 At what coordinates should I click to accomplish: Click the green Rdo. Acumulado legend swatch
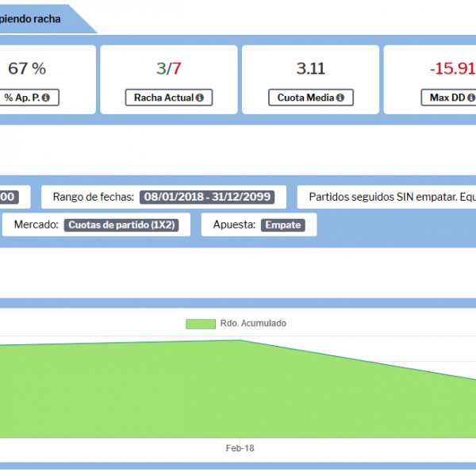(201, 324)
